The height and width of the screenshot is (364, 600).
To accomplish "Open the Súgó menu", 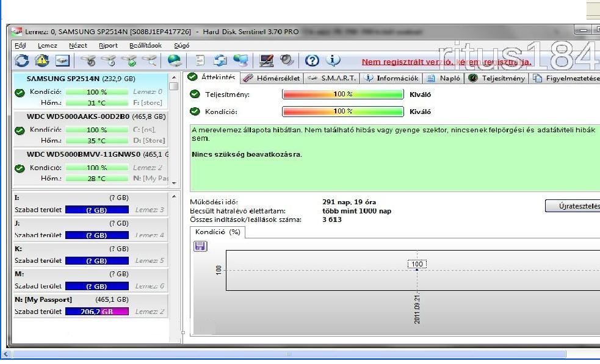I will pos(182,46).
